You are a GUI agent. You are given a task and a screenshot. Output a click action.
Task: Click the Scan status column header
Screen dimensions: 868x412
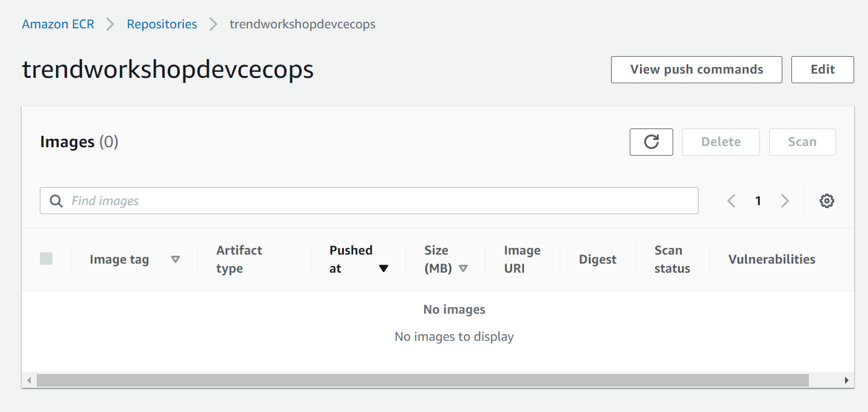pyautogui.click(x=673, y=259)
